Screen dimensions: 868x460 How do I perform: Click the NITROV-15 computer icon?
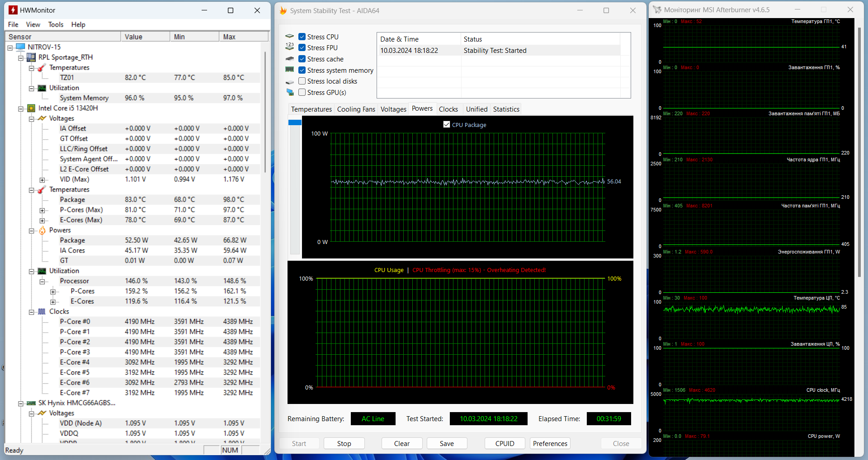tap(20, 47)
